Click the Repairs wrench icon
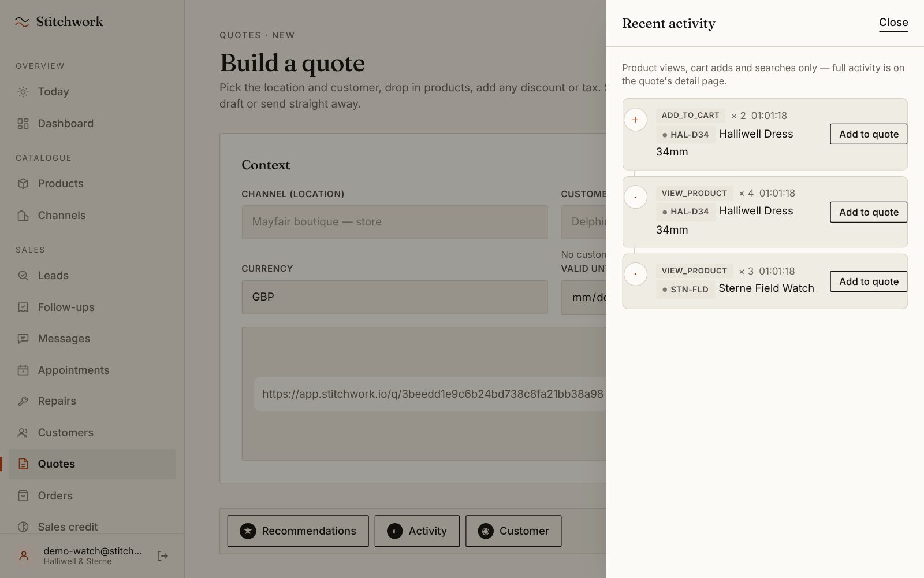This screenshot has height=578, width=924. tap(23, 401)
